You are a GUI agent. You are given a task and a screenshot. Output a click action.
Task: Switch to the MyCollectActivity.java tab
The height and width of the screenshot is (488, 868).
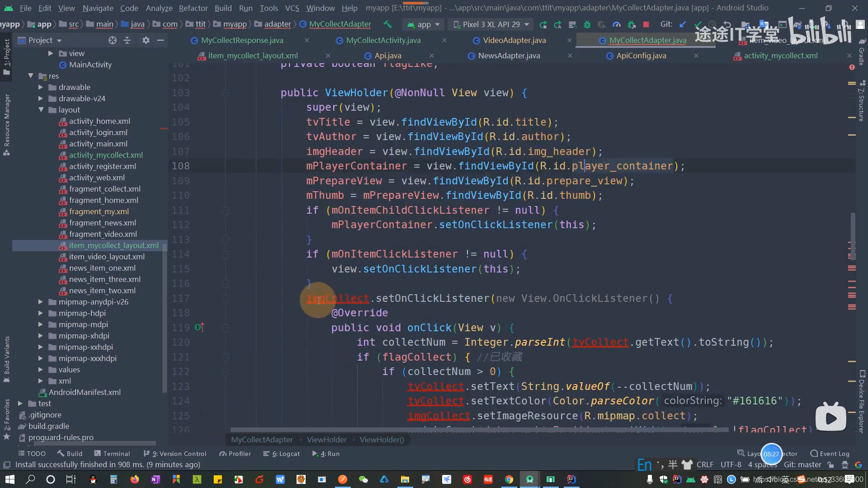pos(383,40)
